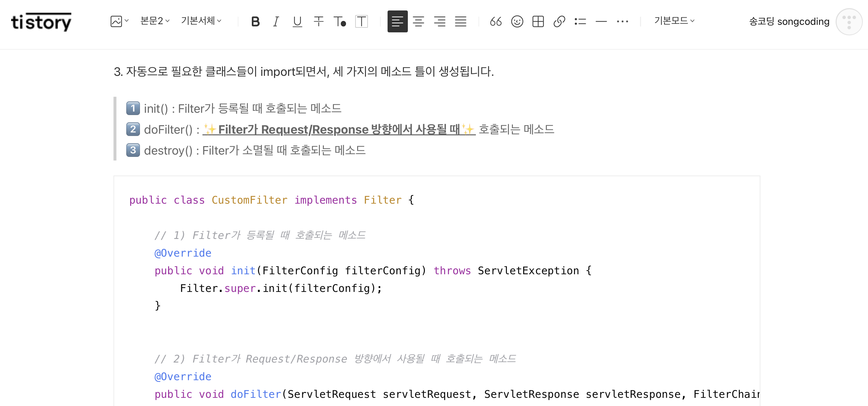This screenshot has height=406, width=868.
Task: Expand the 본문2 paragraph style dropdown
Action: click(x=155, y=21)
